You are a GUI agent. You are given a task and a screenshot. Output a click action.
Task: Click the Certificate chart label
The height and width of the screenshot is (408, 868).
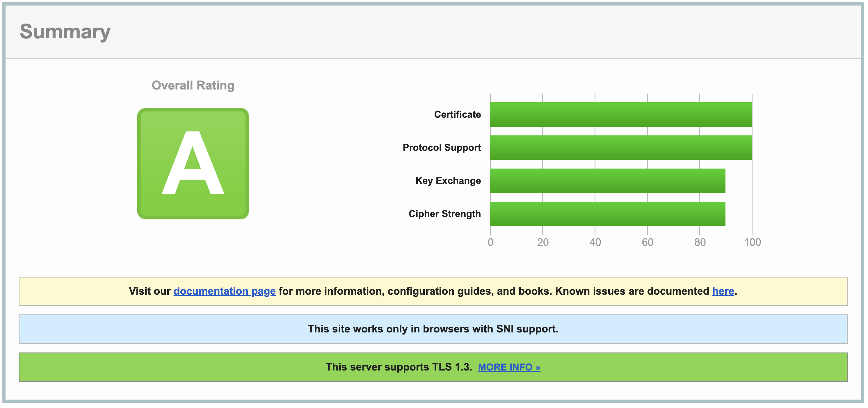coord(457,114)
